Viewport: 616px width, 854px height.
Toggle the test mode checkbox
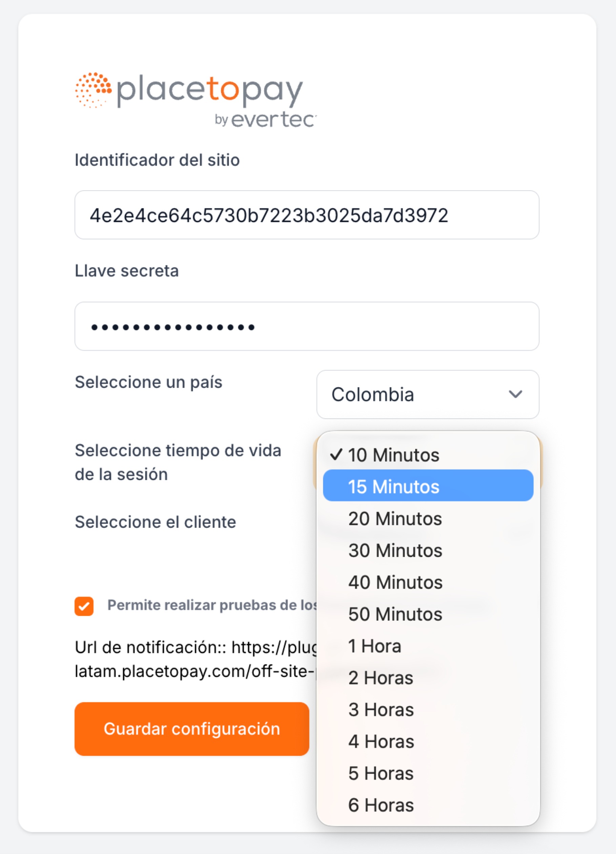(84, 606)
